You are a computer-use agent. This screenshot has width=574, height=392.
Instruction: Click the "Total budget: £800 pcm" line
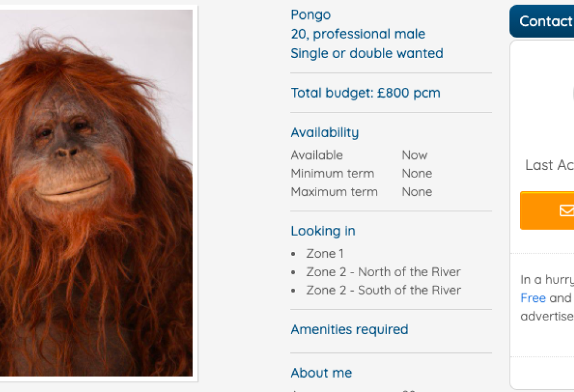click(x=365, y=93)
